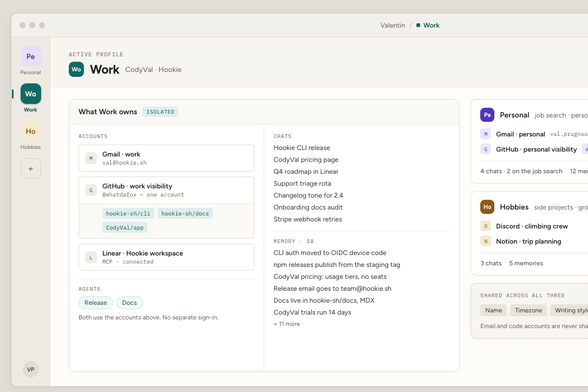Click the GitHub work visibility G icon
Viewport: 588px width, 392px height.
coord(91,190)
